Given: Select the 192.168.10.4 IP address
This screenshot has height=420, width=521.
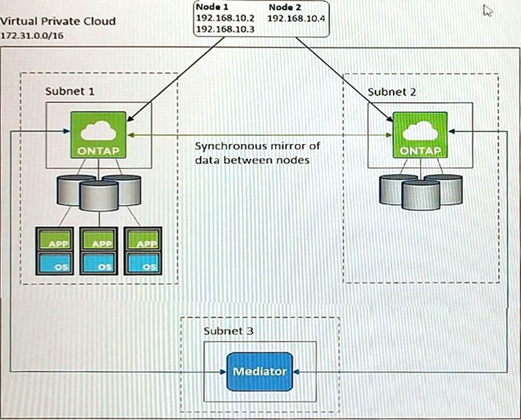Looking at the screenshot, I should 296,18.
